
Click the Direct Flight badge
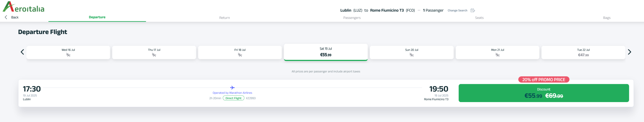(x=233, y=98)
